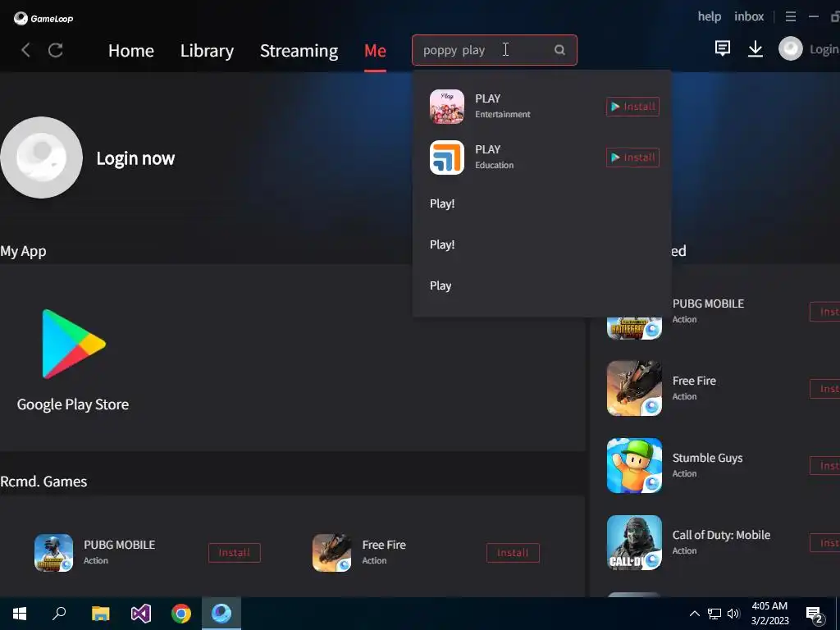Screen dimensions: 840x630
Task: Open Visual Studio from taskbar
Action: tap(141, 614)
